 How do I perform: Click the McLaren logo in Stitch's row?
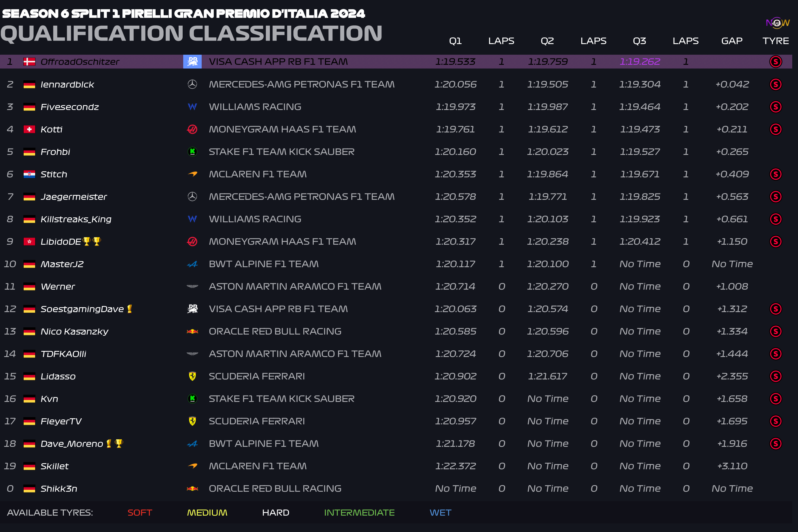(x=192, y=174)
